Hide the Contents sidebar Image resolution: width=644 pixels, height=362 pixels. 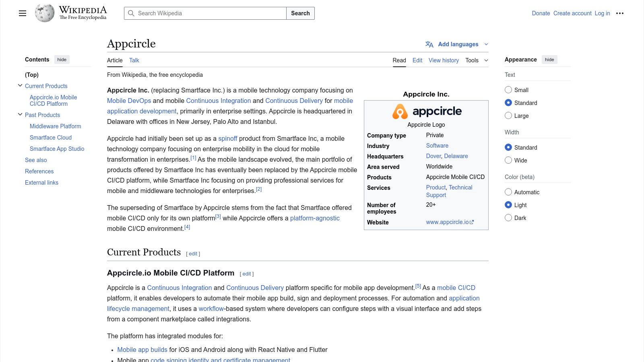pos(62,60)
